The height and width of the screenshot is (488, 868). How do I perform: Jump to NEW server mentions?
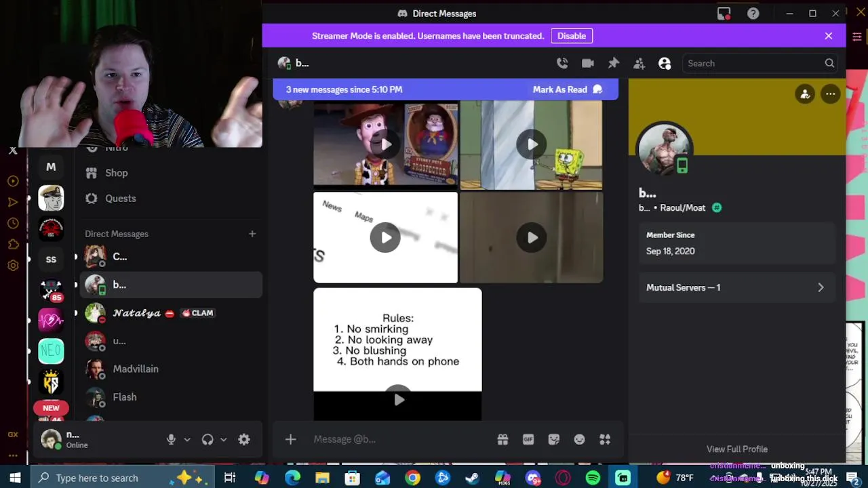[51, 408]
